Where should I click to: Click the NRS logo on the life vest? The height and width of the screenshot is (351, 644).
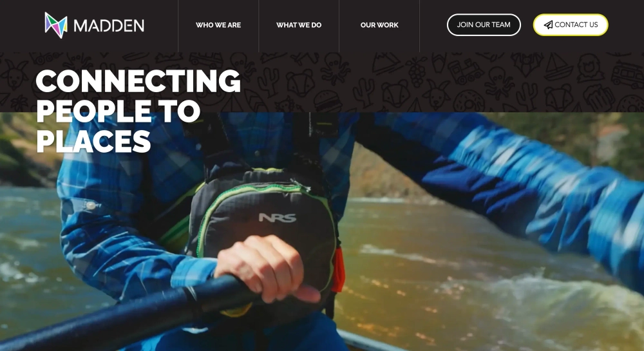pyautogui.click(x=277, y=218)
